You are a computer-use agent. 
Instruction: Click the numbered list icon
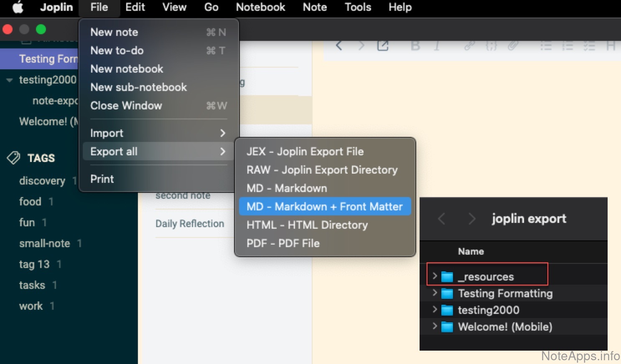point(568,45)
